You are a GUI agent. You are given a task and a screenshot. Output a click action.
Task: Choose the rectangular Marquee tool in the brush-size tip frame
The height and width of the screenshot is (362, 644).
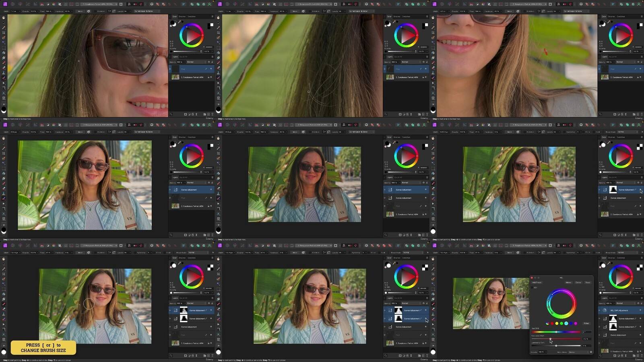(4, 289)
